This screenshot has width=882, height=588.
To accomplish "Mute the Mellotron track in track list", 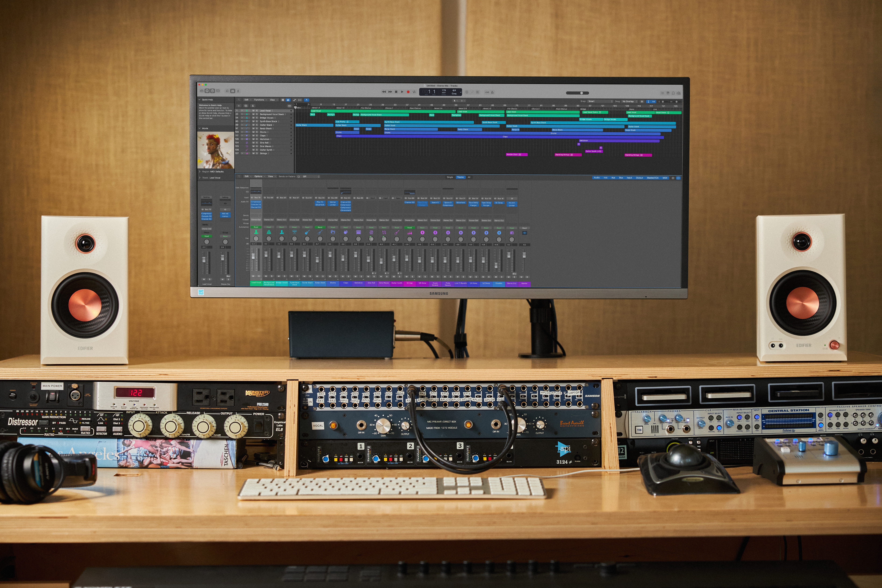I will pyautogui.click(x=253, y=139).
